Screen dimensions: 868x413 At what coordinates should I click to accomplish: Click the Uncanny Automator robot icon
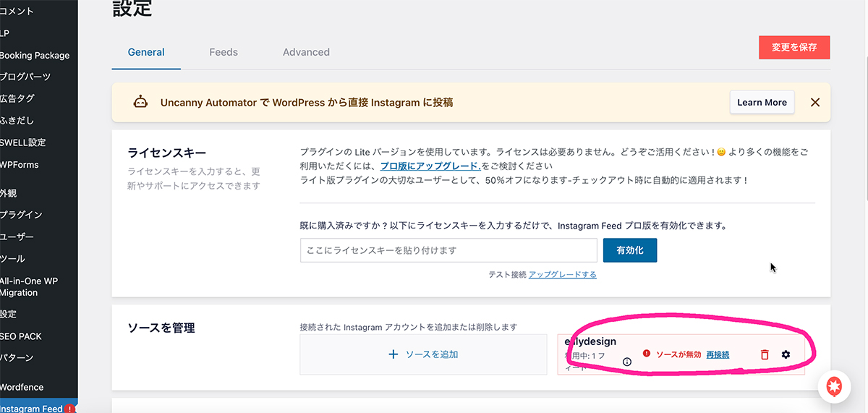tap(140, 103)
